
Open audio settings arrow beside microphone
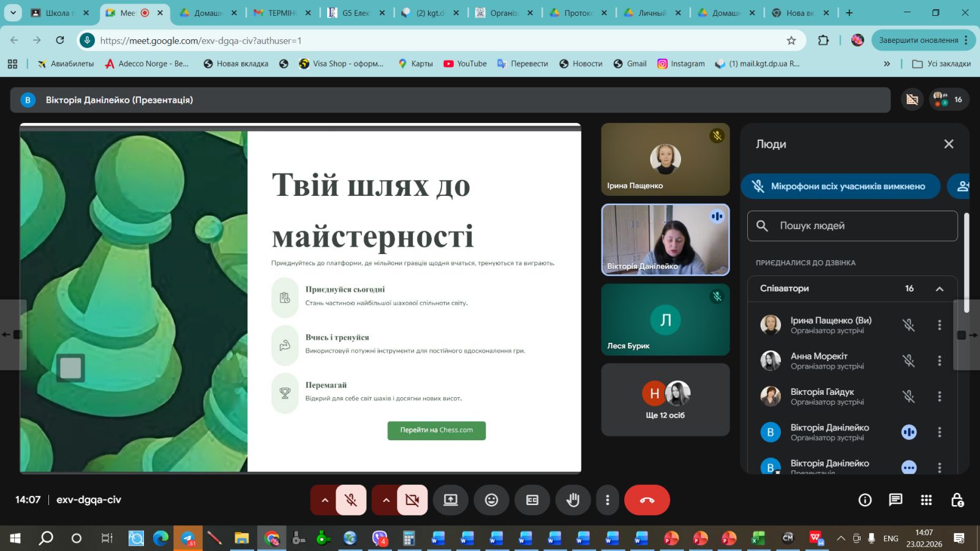click(x=325, y=500)
